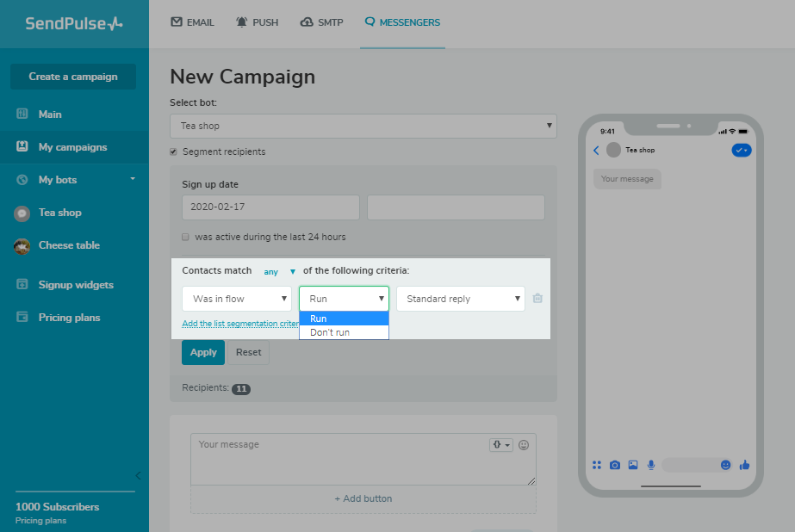Screen dimensions: 795x532
Task: Click the camera icon in phone preview
Action: tap(614, 465)
